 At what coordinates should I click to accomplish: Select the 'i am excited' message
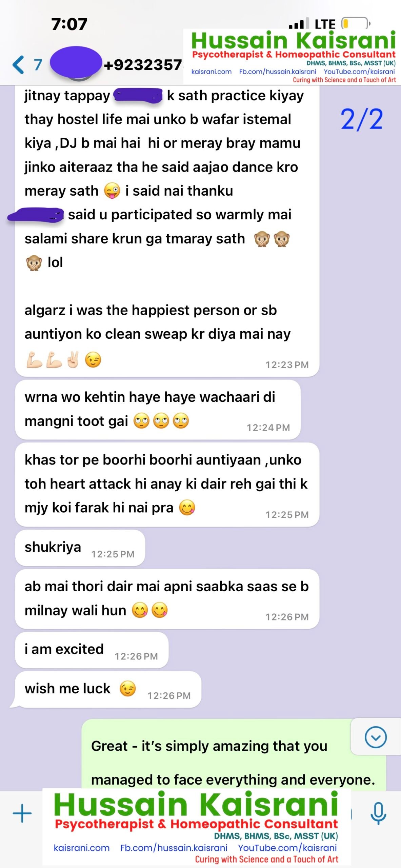(92, 650)
